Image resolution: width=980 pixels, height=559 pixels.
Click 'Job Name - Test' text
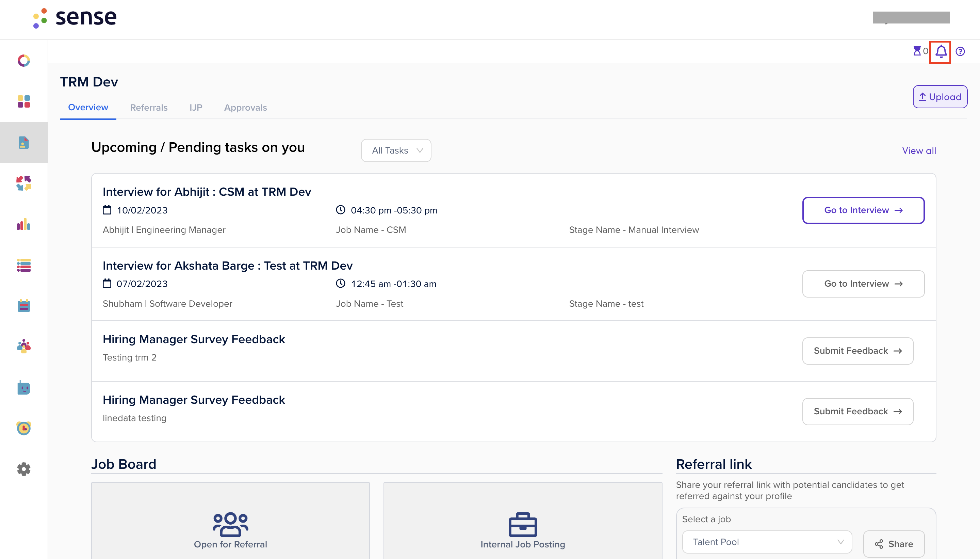[x=369, y=304]
